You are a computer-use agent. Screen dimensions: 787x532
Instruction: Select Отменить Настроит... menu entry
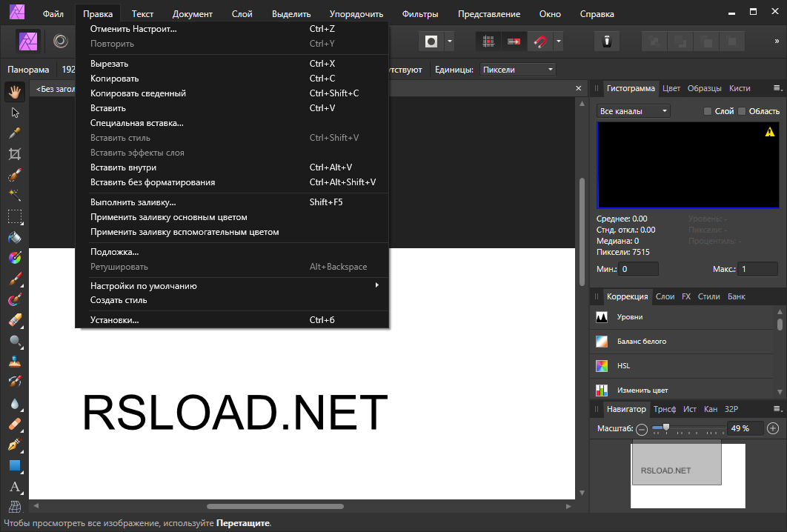232,29
